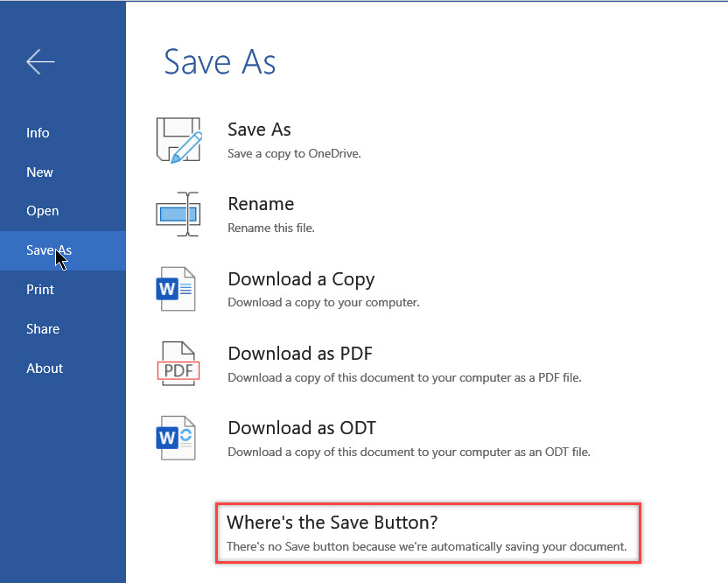Image resolution: width=728 pixels, height=583 pixels.
Task: Click the Rename option title
Action: (x=261, y=204)
